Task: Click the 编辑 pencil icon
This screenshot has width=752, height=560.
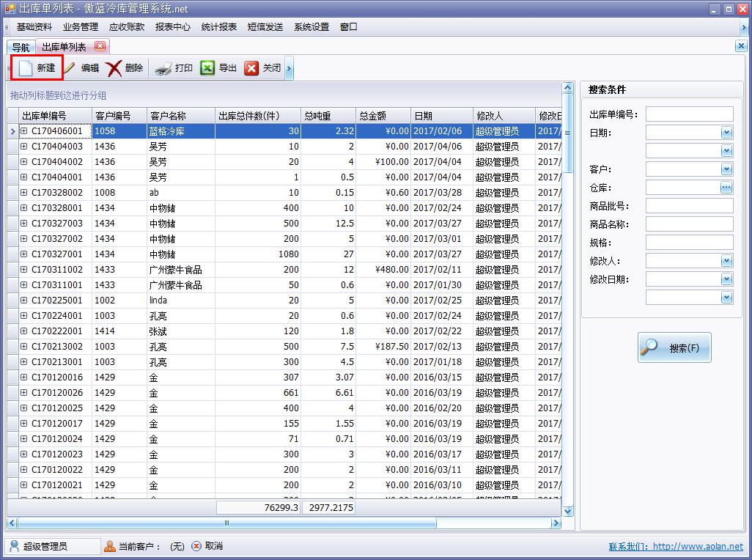Action: coord(70,68)
